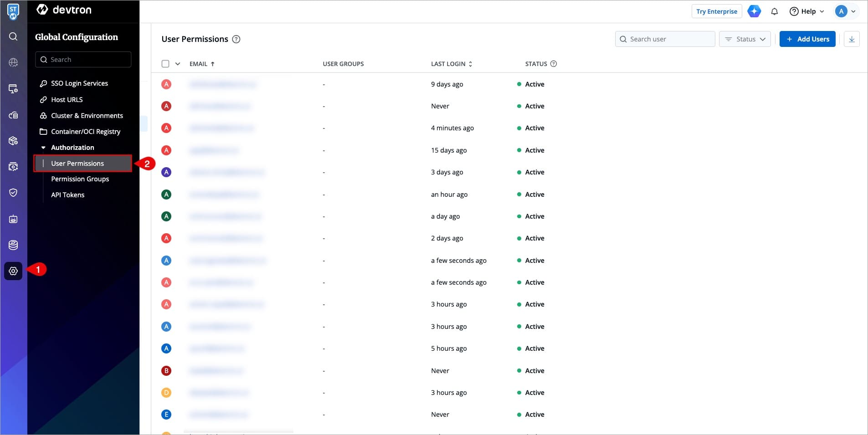Image resolution: width=868 pixels, height=435 pixels.
Task: Click the export download icon button
Action: coord(851,39)
